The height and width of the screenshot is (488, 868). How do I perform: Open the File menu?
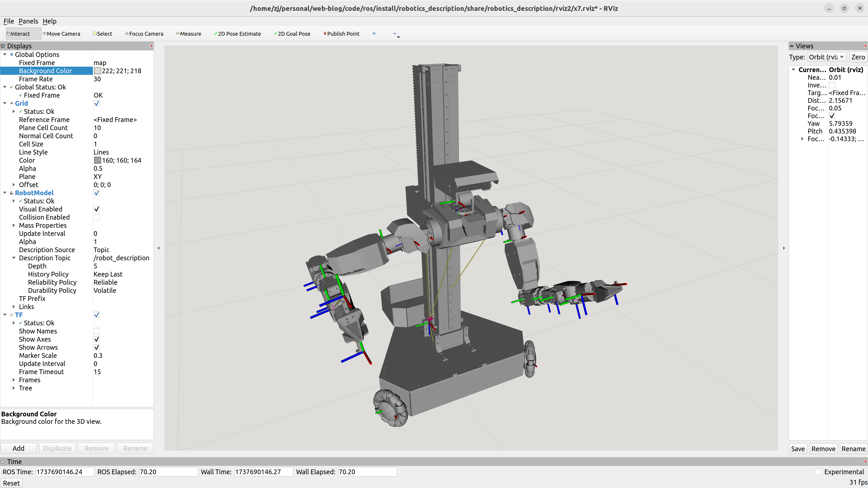point(8,21)
